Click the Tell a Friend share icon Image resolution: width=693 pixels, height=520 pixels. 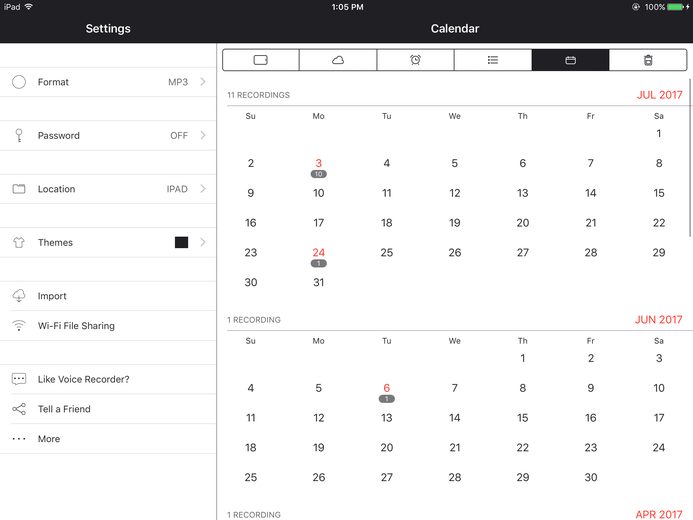point(19,409)
